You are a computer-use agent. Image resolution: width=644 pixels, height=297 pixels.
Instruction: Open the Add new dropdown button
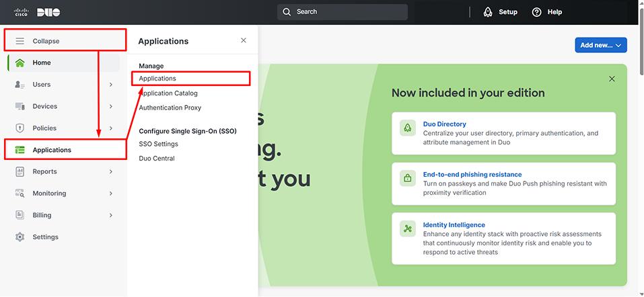(600, 45)
